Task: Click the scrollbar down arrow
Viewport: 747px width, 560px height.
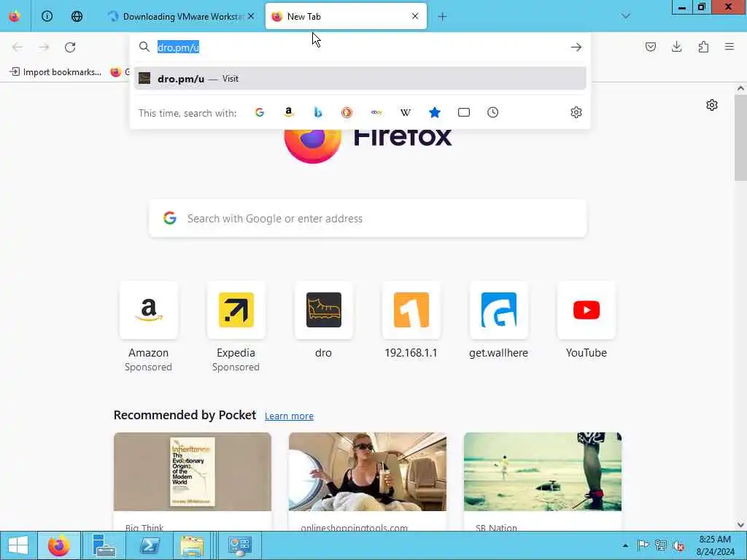Action: pos(740,525)
